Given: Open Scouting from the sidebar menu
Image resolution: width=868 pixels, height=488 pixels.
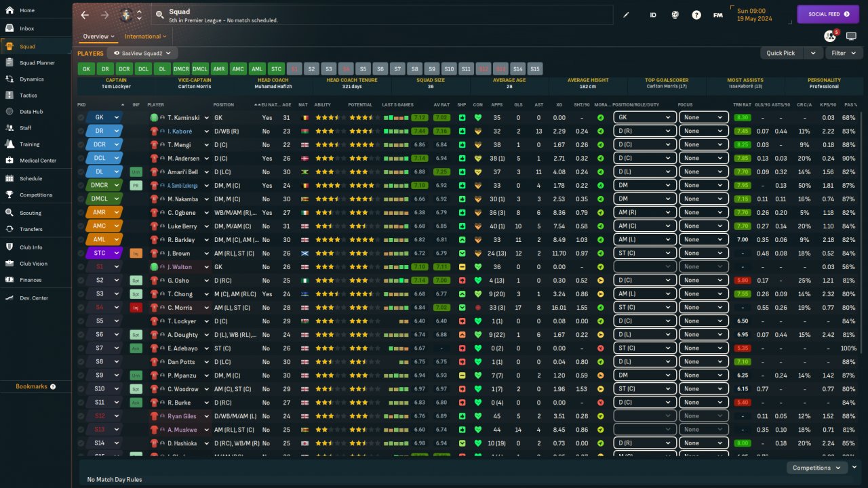Looking at the screenshot, I should pos(31,213).
